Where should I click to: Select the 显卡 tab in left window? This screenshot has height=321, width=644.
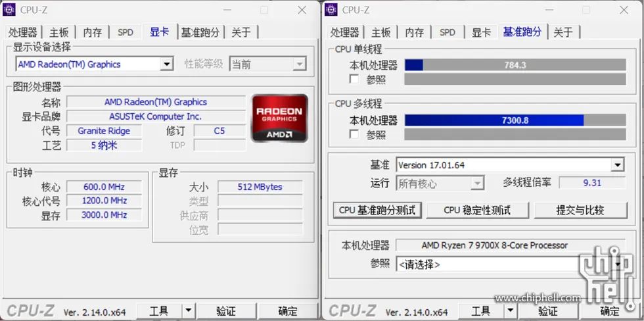(159, 31)
